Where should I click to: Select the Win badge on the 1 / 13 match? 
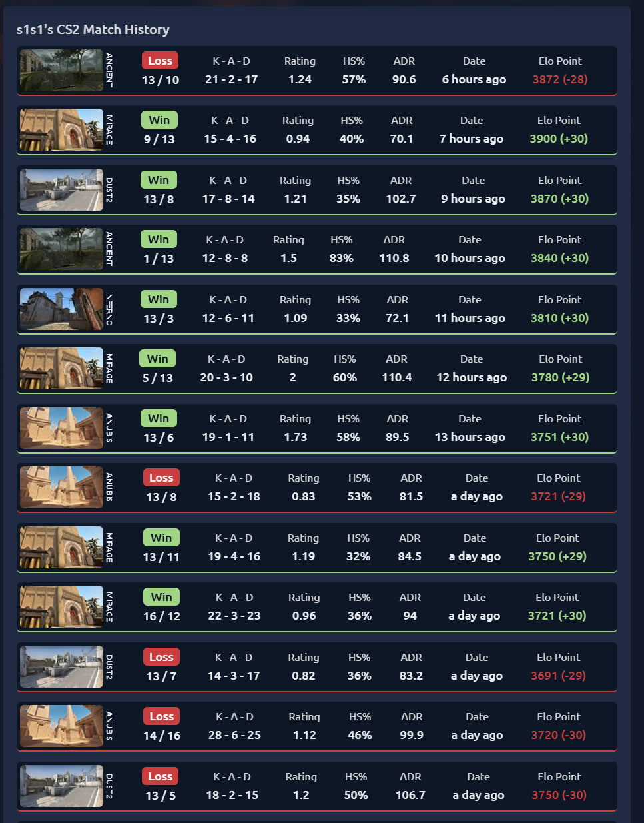click(x=159, y=239)
